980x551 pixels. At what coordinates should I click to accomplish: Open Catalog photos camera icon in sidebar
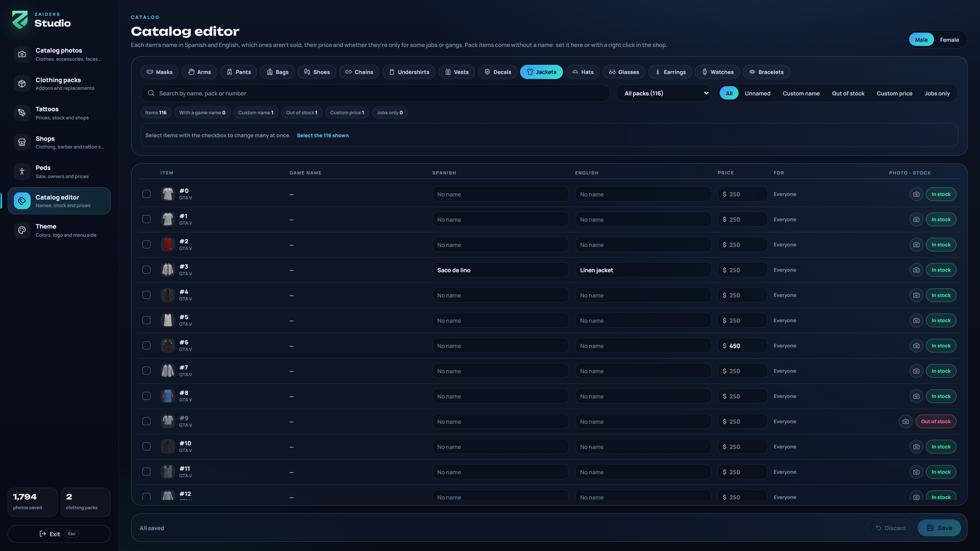pyautogui.click(x=22, y=54)
